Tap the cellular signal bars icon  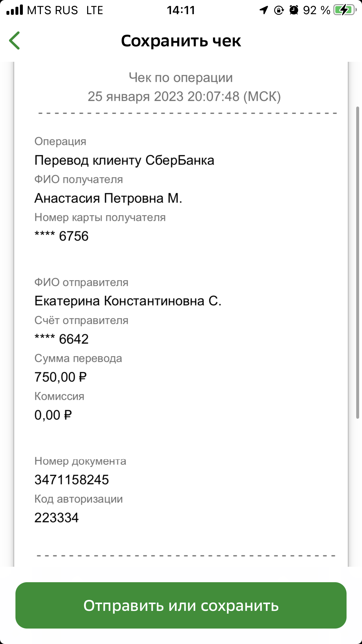(15, 10)
